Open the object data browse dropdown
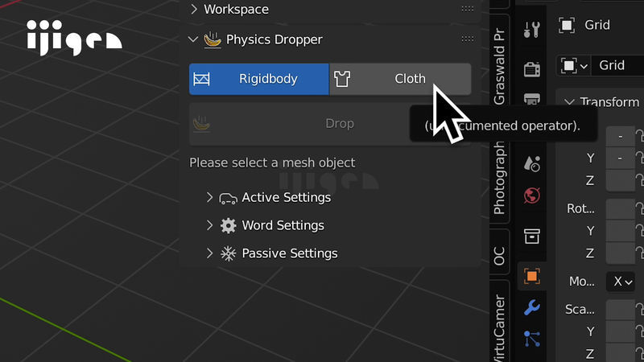Screen dimensions: 644x362 (x=574, y=65)
